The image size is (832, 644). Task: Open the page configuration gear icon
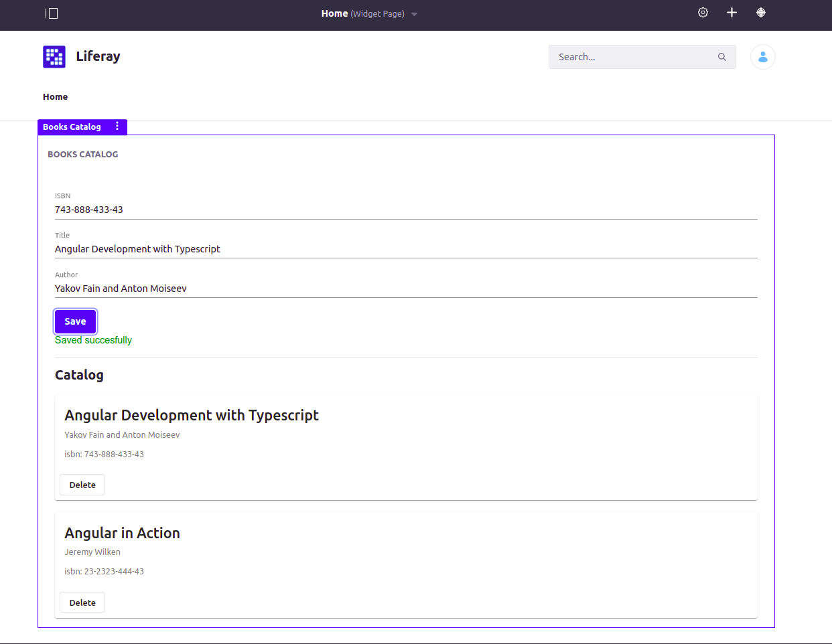tap(702, 12)
